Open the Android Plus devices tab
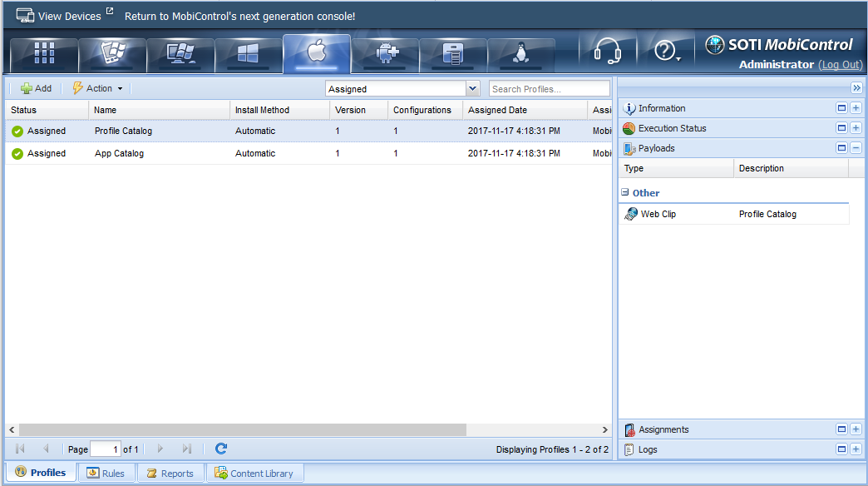 tap(385, 54)
